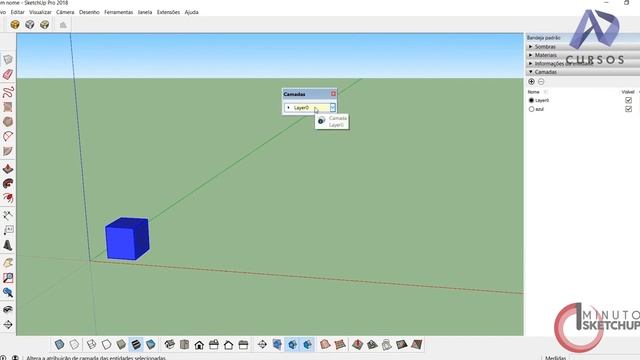Switch to Monochrome face style
The width and height of the screenshot is (640, 360).
click(x=150, y=344)
